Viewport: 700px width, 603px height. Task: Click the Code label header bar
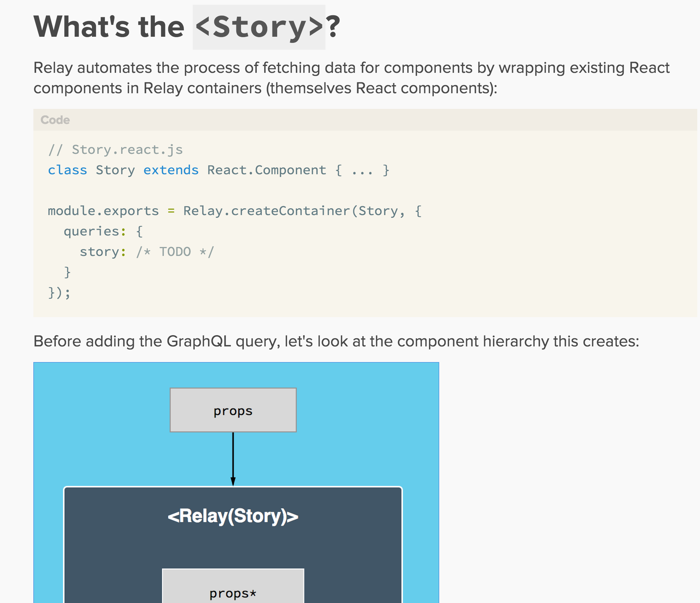pyautogui.click(x=365, y=120)
